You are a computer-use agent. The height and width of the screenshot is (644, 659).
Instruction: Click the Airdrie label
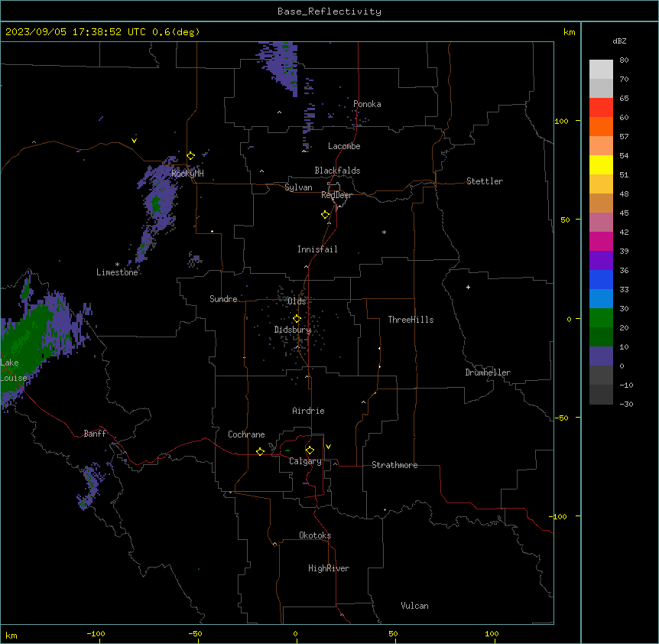(308, 411)
